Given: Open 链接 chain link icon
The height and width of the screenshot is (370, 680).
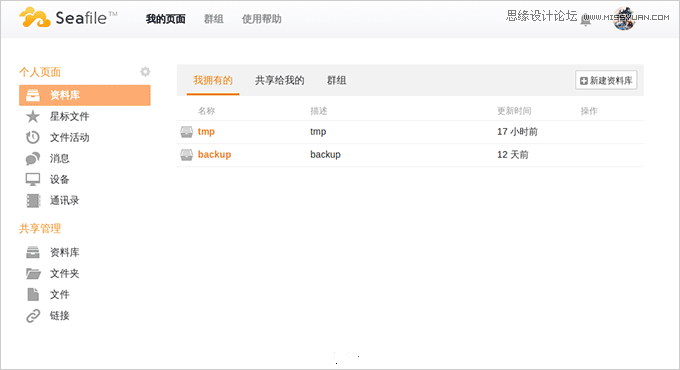Looking at the screenshot, I should pos(33,316).
